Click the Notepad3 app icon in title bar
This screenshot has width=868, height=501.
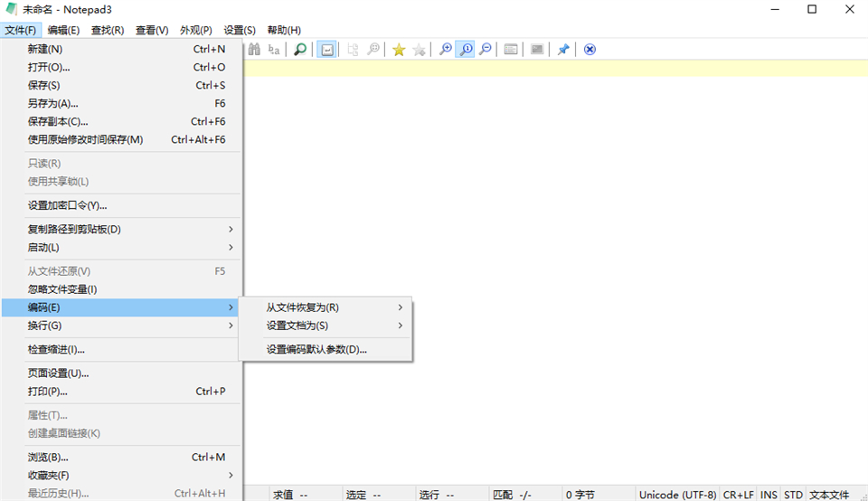(11, 9)
